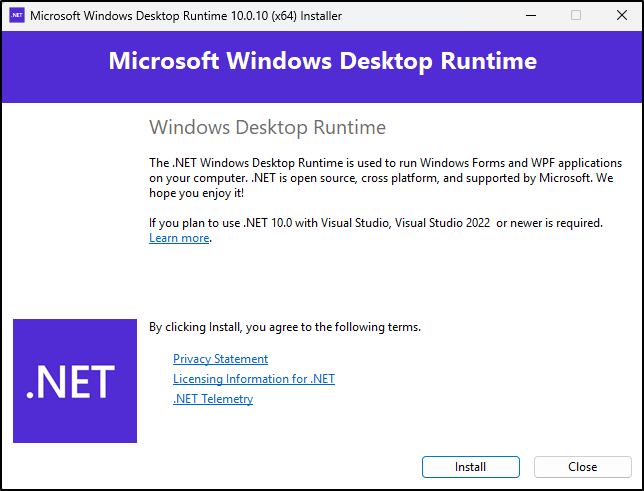Open the .NET Telemetry link

213,399
